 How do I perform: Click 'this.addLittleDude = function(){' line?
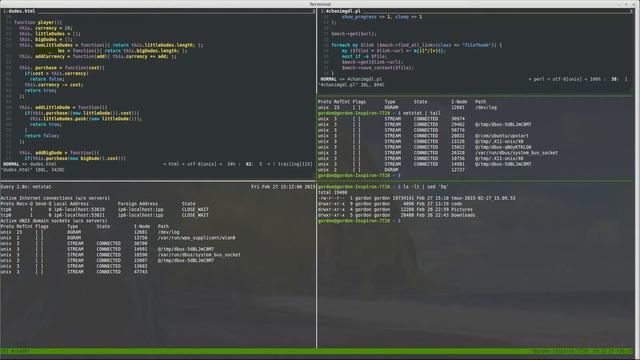tap(63, 107)
